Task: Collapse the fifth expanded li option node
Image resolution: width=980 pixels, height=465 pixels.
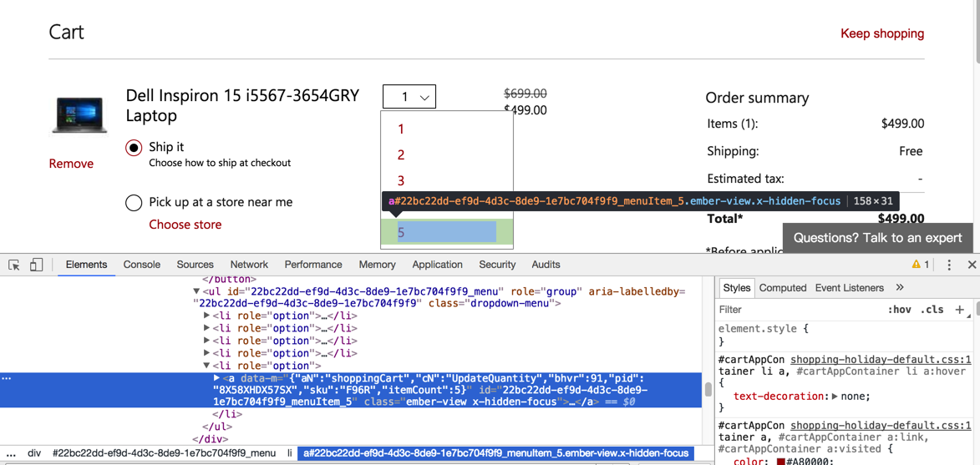Action: 207,366
